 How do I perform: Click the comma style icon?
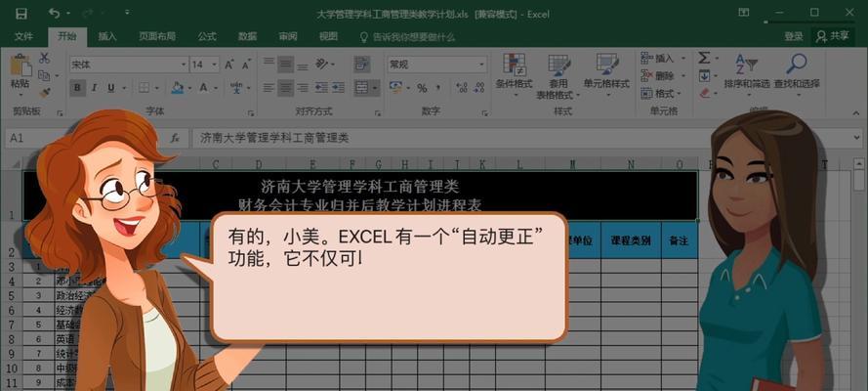pyautogui.click(x=437, y=88)
